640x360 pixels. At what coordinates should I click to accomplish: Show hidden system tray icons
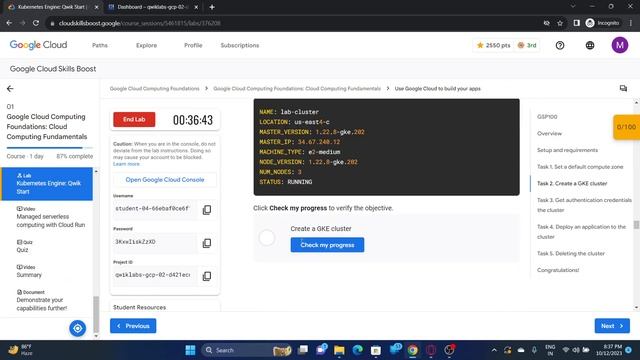(494, 350)
